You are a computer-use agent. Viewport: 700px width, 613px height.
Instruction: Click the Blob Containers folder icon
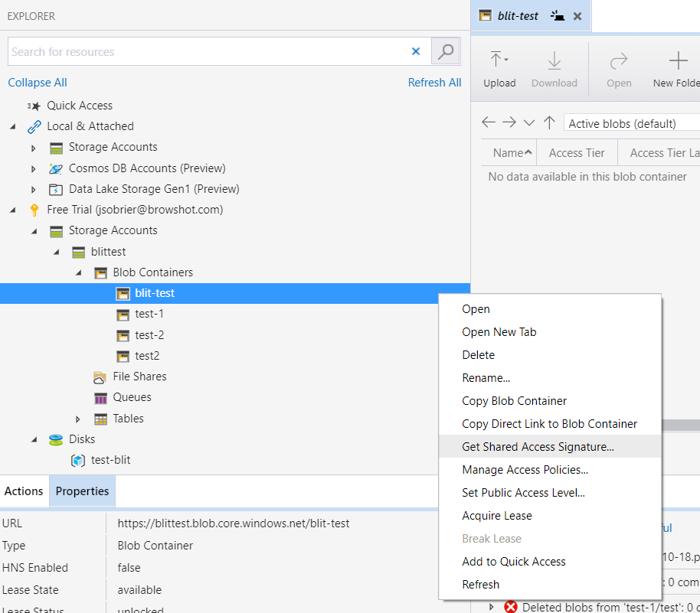[x=101, y=273]
